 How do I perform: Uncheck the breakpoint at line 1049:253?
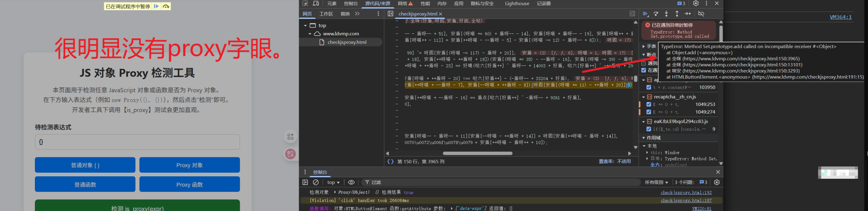[649, 104]
